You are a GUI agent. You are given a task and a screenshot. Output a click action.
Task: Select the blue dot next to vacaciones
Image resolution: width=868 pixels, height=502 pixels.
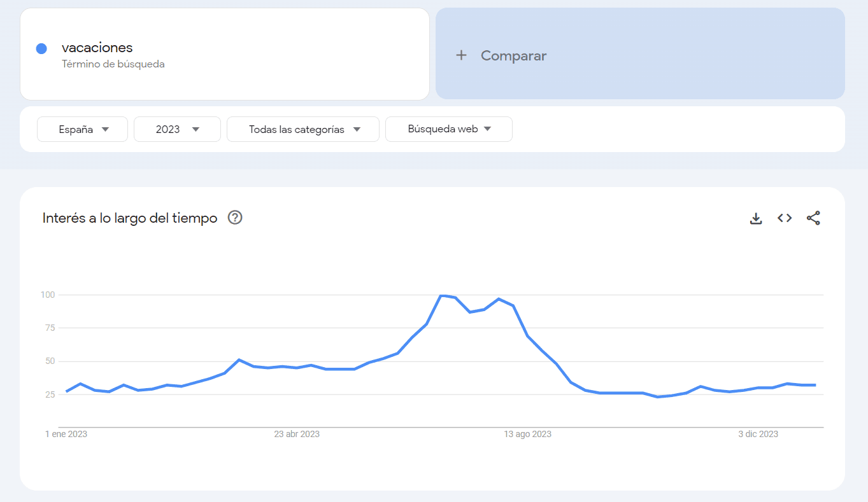[x=41, y=48]
